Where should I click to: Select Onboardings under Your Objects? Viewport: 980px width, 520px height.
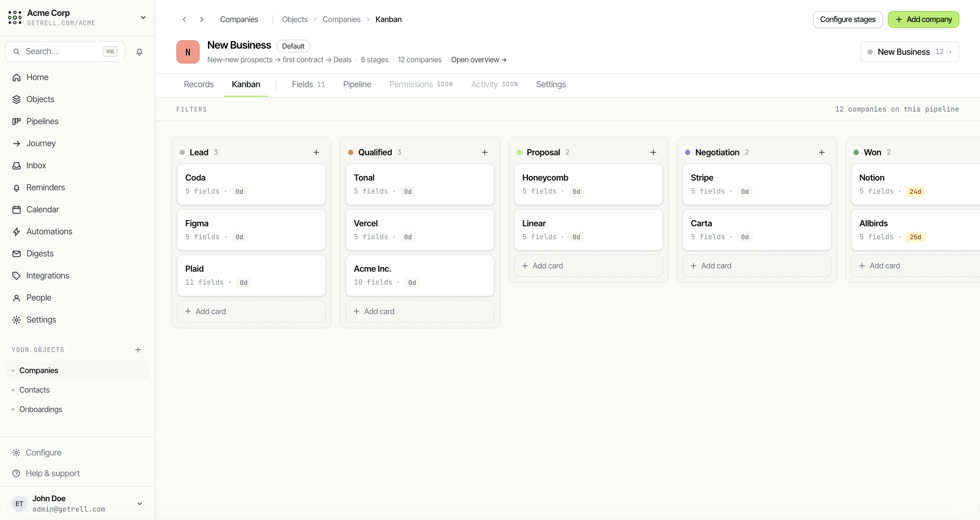tap(77, 409)
